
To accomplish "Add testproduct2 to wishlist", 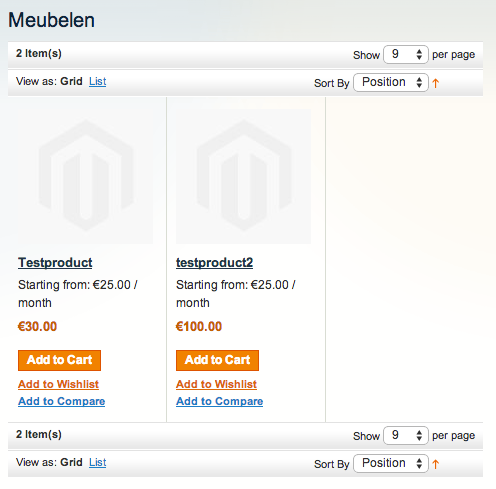I will [216, 384].
